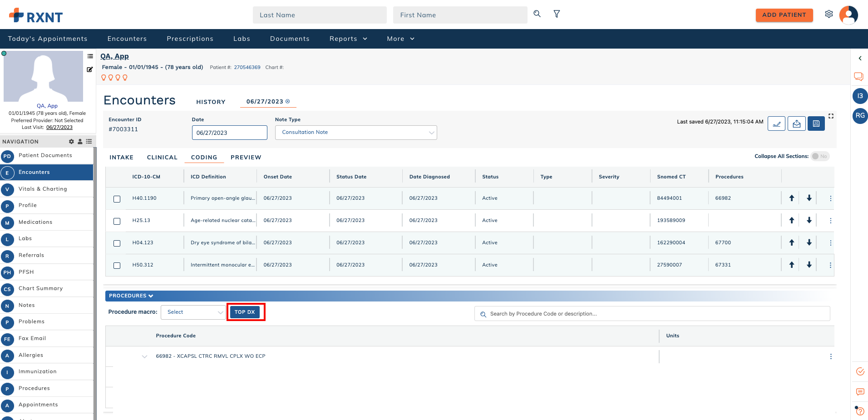This screenshot has height=420, width=868.
Task: Open the search magnifier in the top bar
Action: (x=537, y=14)
